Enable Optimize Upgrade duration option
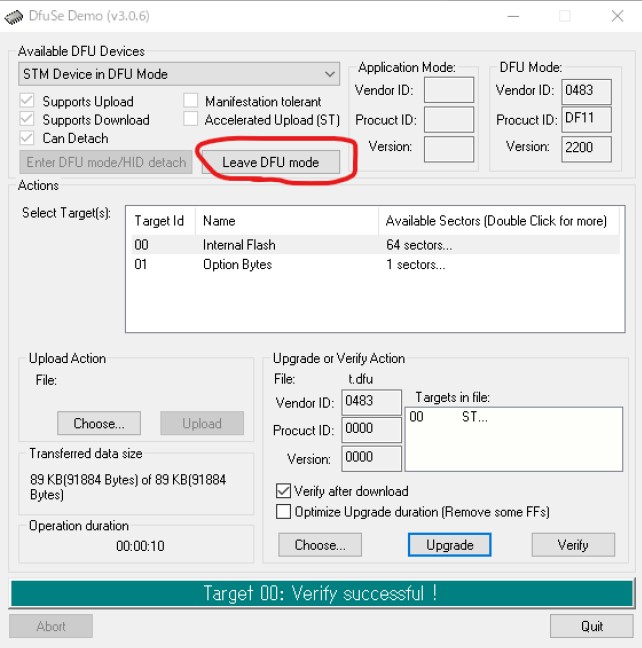Screen dimensions: 642x648 tap(283, 512)
